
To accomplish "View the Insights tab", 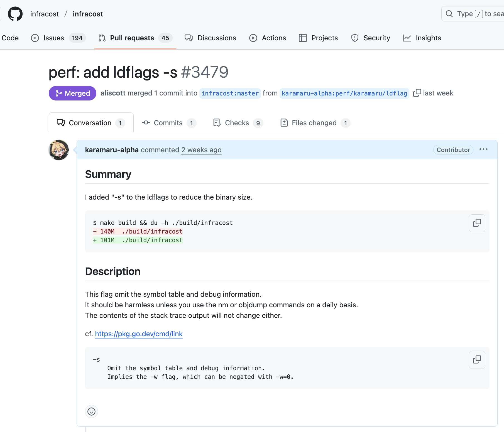I will pos(422,38).
